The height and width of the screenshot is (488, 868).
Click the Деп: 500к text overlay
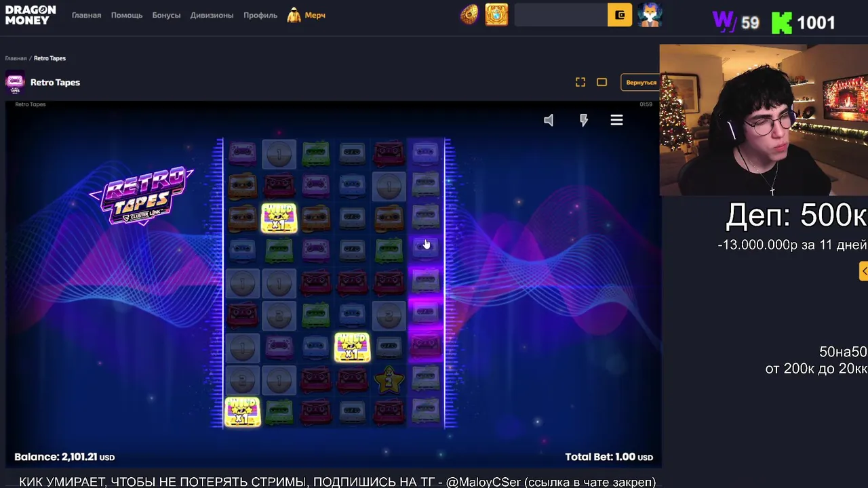(x=795, y=216)
